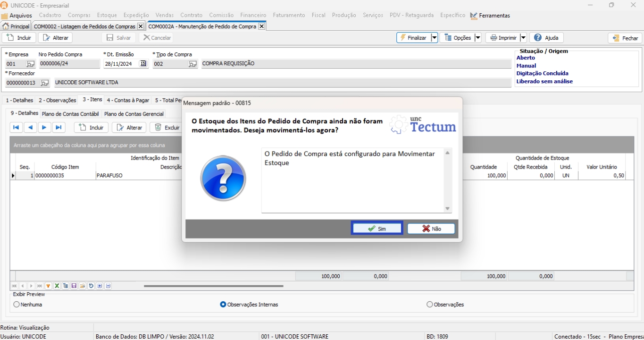This screenshot has height=340, width=644.
Task: Click the purple save layout icon
Action: click(x=74, y=286)
